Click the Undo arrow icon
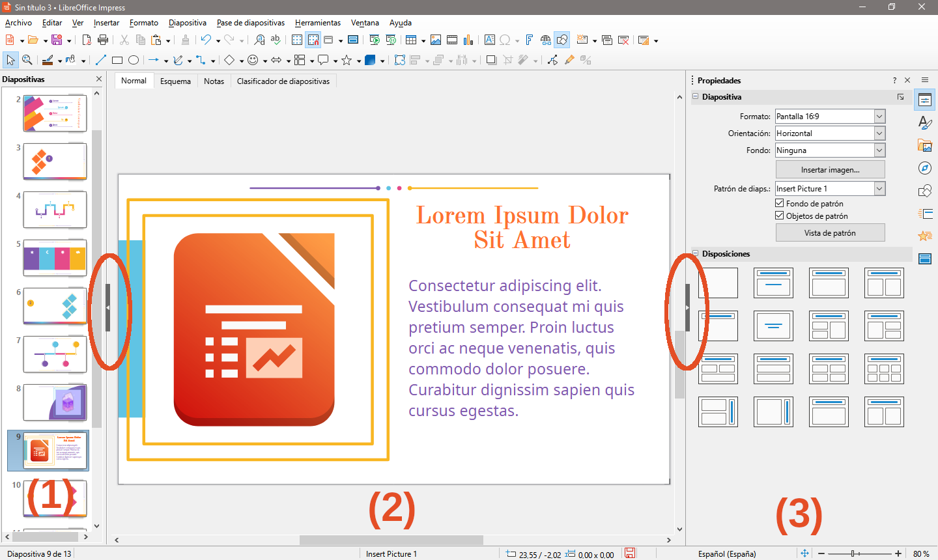The width and height of the screenshot is (938, 560). pos(206,40)
